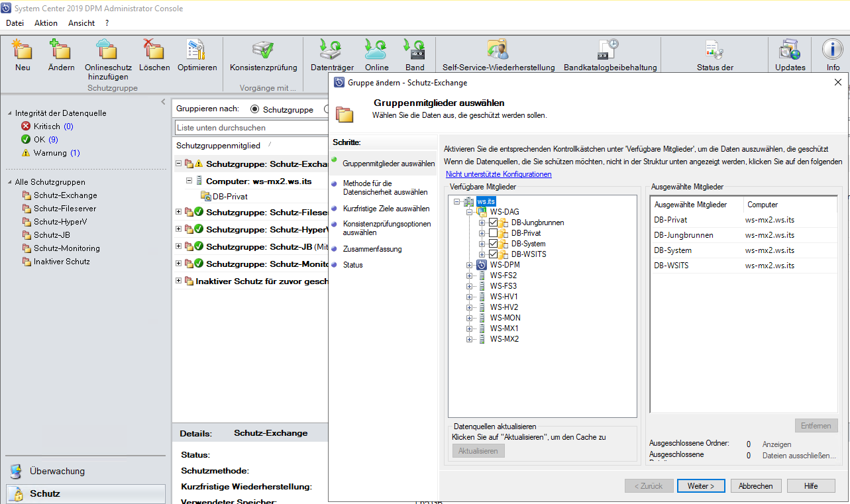Viewport: 850px width, 504px height.
Task: Select DB-Privat row in Ausgewählte Mitglieder list
Action: coord(743,219)
